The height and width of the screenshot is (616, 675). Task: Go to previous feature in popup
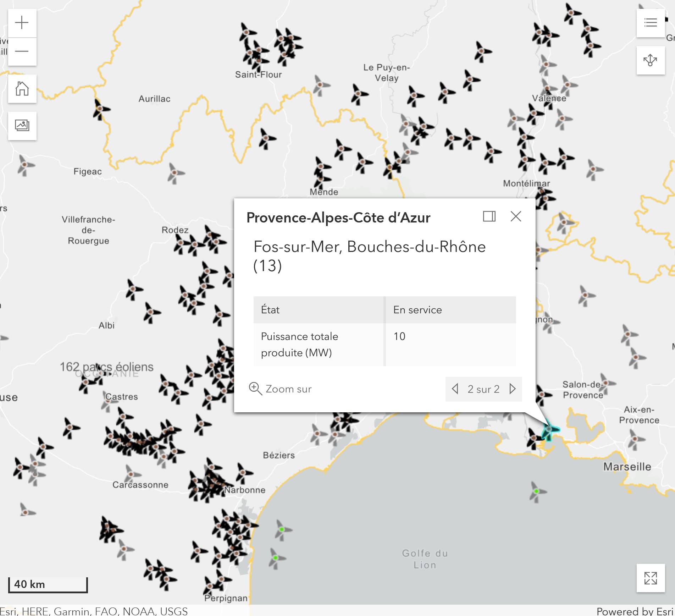455,389
